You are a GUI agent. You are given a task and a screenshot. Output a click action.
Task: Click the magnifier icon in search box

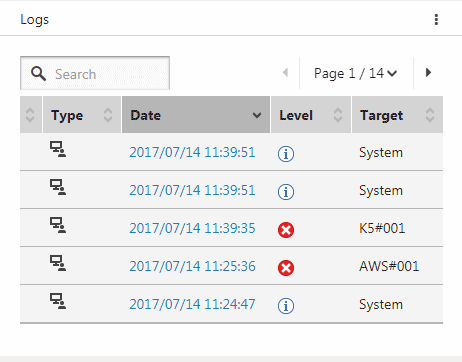(38, 73)
